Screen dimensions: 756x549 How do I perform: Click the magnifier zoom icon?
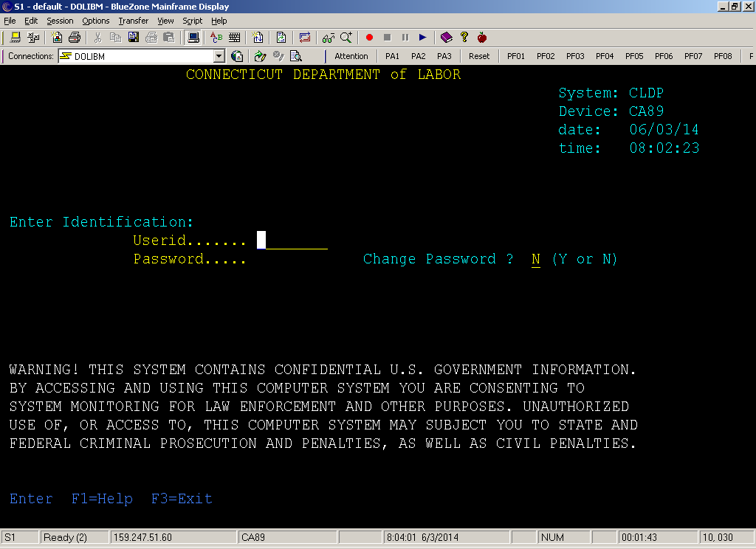click(346, 37)
